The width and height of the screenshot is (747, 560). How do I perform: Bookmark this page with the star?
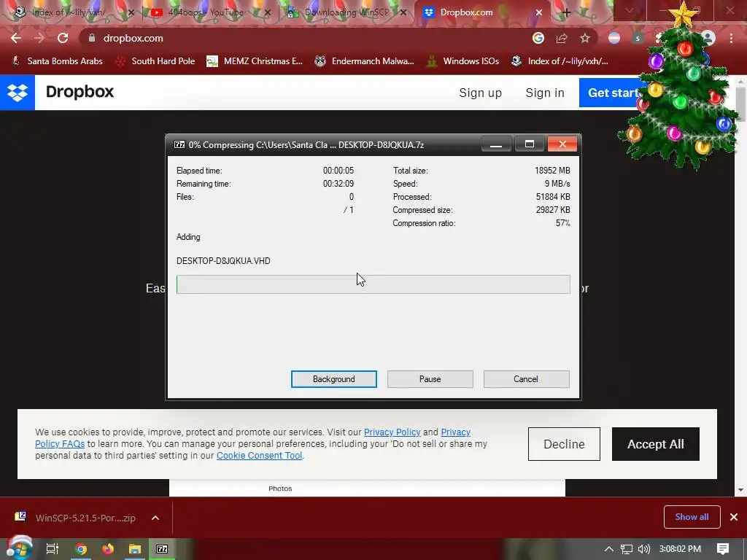(585, 38)
